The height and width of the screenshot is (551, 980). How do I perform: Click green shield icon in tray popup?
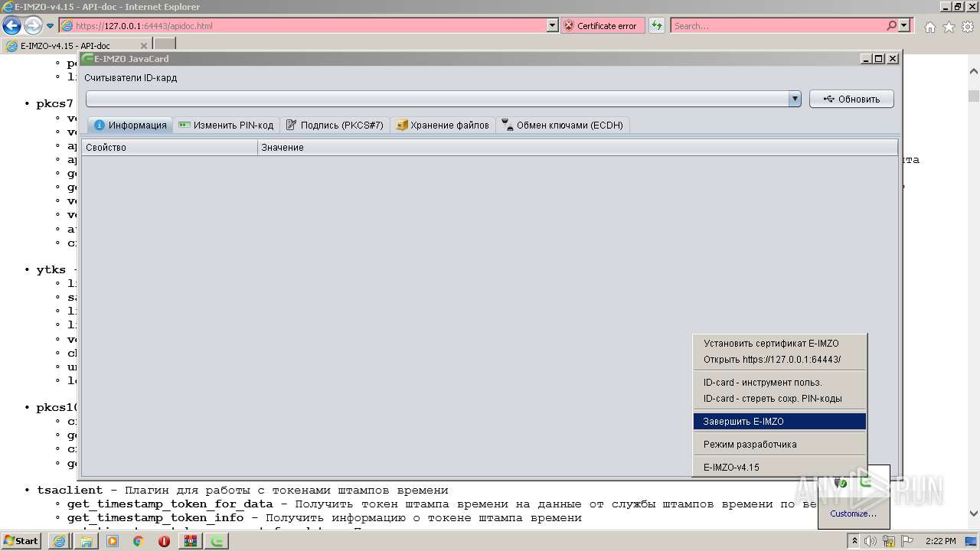(x=841, y=482)
